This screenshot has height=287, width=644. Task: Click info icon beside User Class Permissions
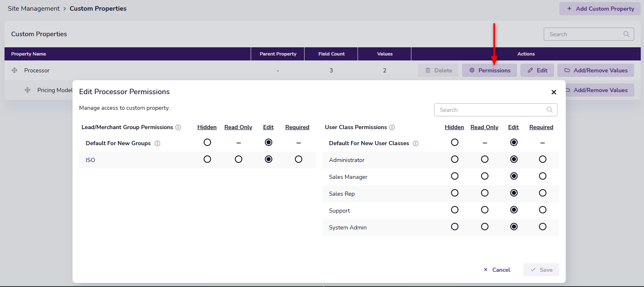[x=392, y=127]
